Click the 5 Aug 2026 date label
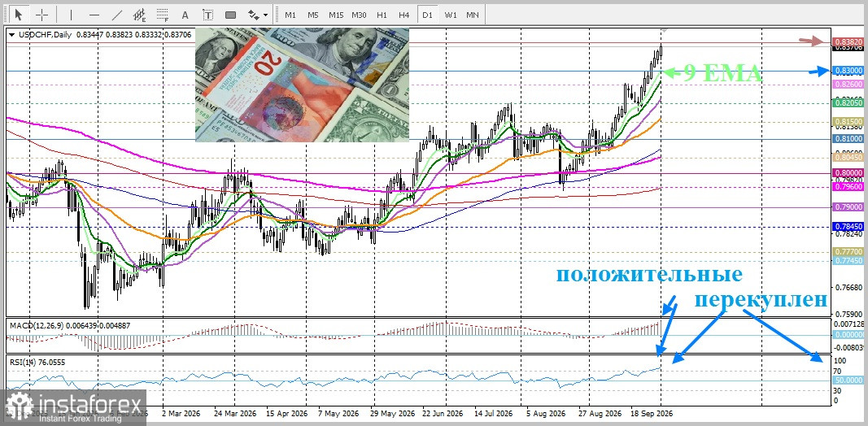The image size is (868, 426). point(546,413)
